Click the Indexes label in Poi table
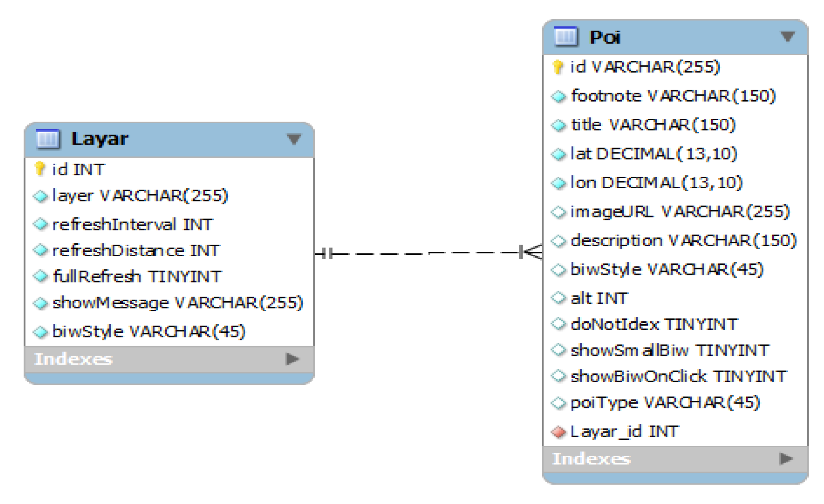The width and height of the screenshot is (824, 504). click(591, 459)
